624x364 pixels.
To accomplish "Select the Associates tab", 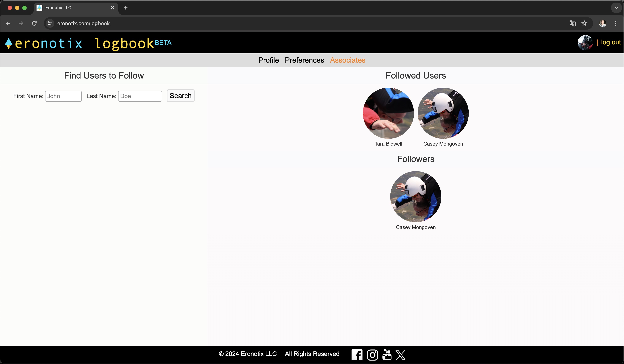I will click(x=347, y=60).
